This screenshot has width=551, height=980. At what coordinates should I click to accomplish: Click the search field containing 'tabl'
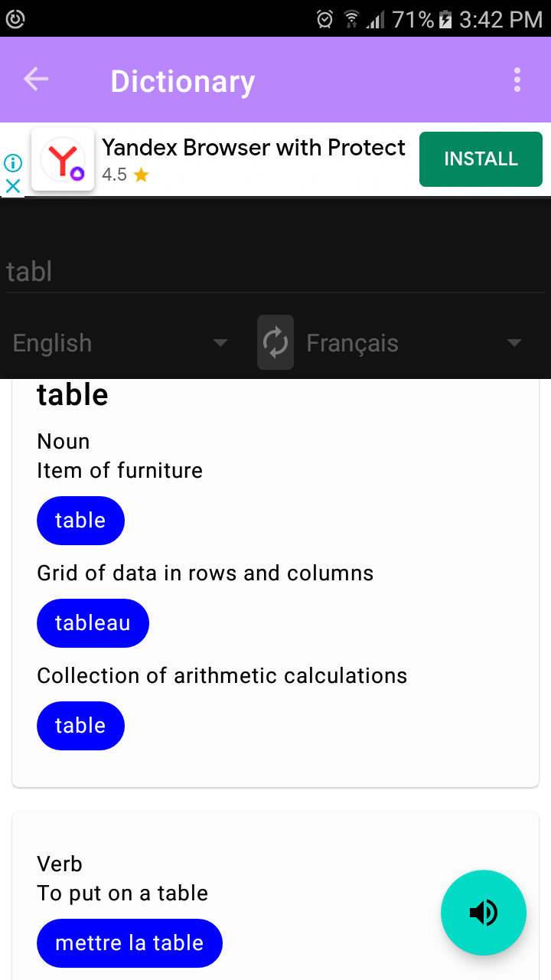[275, 272]
